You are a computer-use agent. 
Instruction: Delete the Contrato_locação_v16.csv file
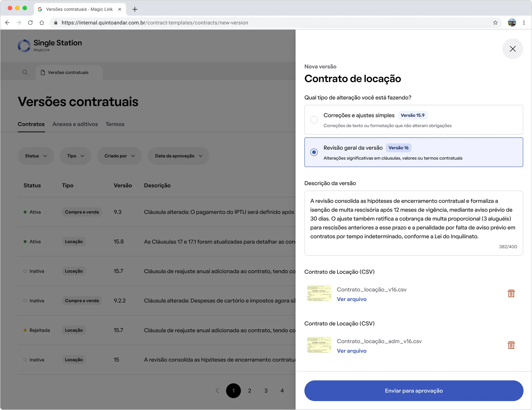[511, 293]
